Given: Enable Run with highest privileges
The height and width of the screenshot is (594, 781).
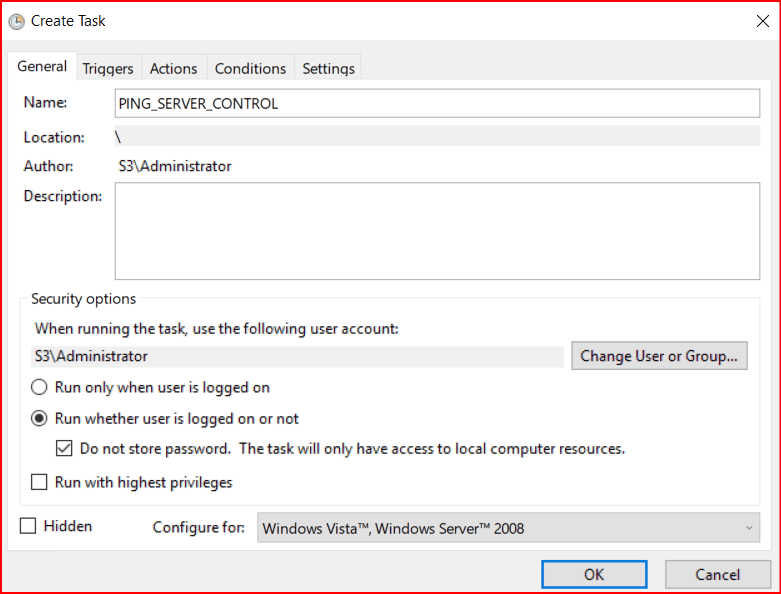Looking at the screenshot, I should pos(40,482).
